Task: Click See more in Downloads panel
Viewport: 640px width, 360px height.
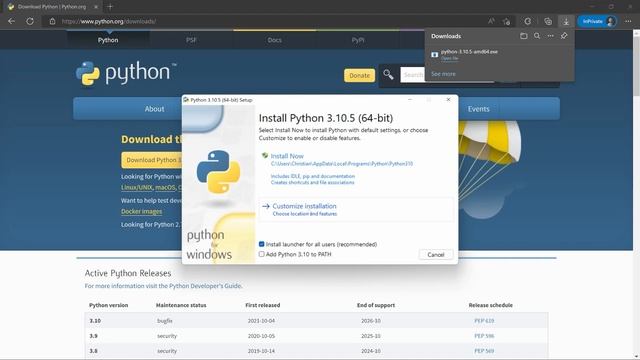Action: (443, 74)
